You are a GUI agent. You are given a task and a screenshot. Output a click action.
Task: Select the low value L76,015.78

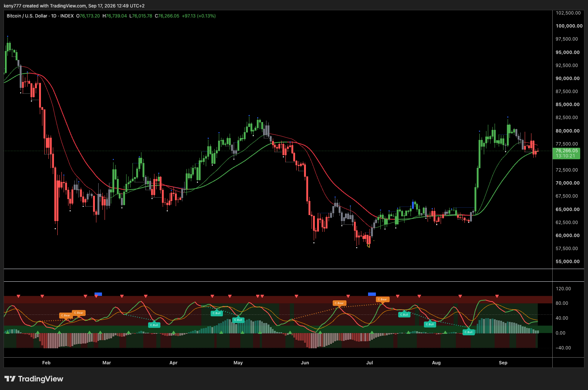click(x=141, y=16)
